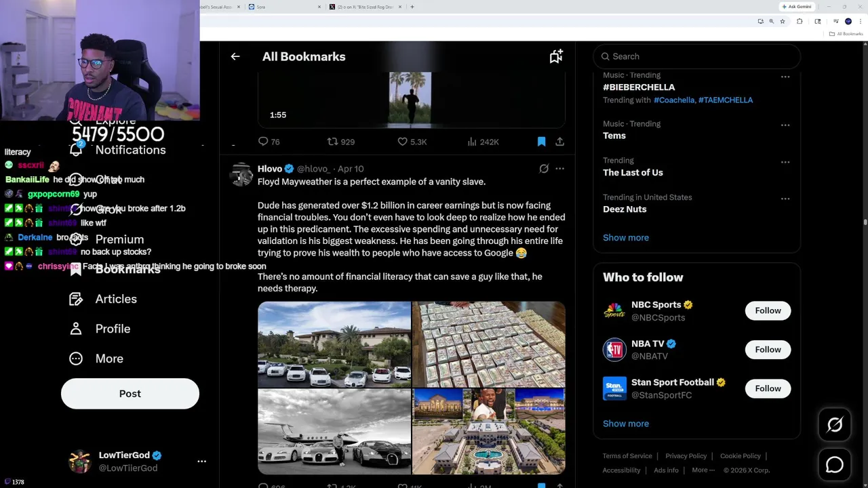Share the video post via share icon
Viewport: 868px width, 488px height.
[x=559, y=142]
